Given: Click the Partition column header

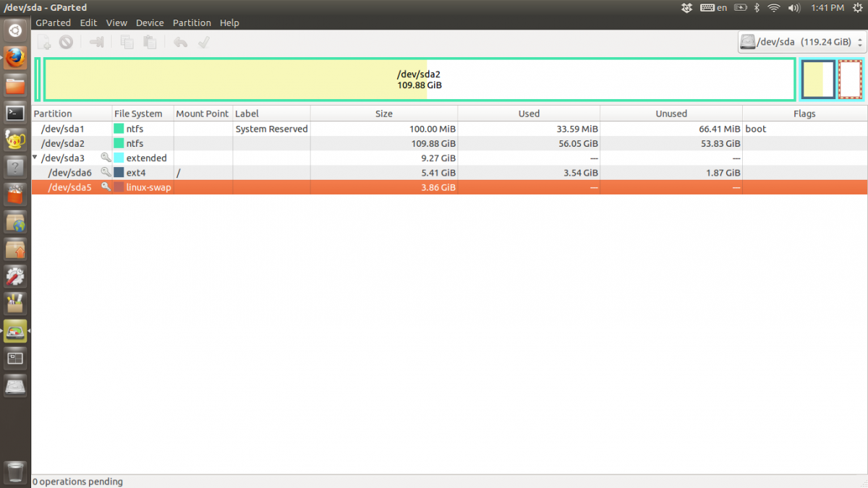Looking at the screenshot, I should [72, 114].
